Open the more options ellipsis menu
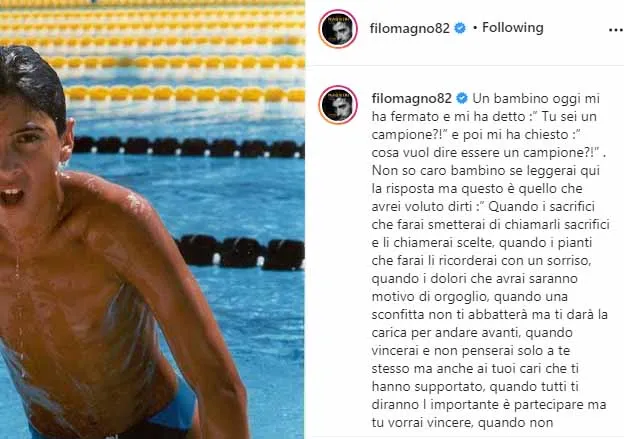 tap(616, 29)
